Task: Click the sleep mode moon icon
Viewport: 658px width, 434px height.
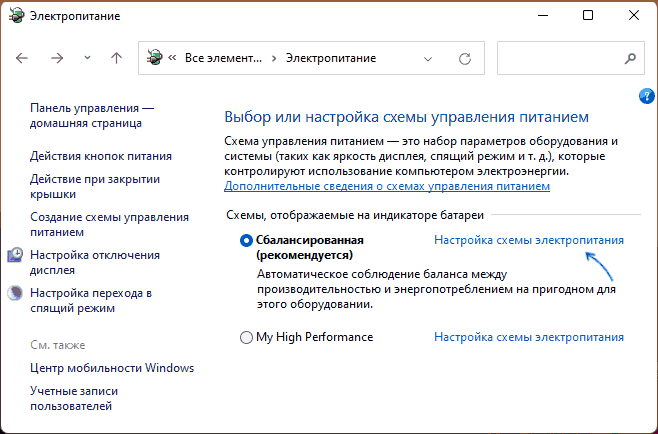Action: (15, 293)
